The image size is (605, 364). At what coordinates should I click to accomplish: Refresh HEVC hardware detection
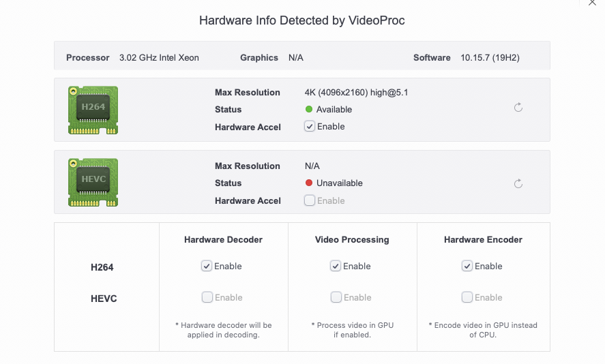518,183
